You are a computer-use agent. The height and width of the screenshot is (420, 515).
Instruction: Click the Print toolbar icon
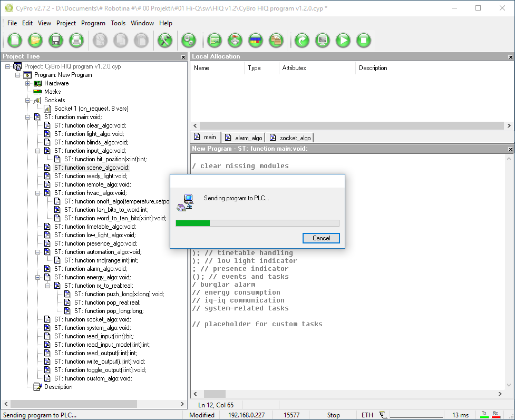[76, 40]
